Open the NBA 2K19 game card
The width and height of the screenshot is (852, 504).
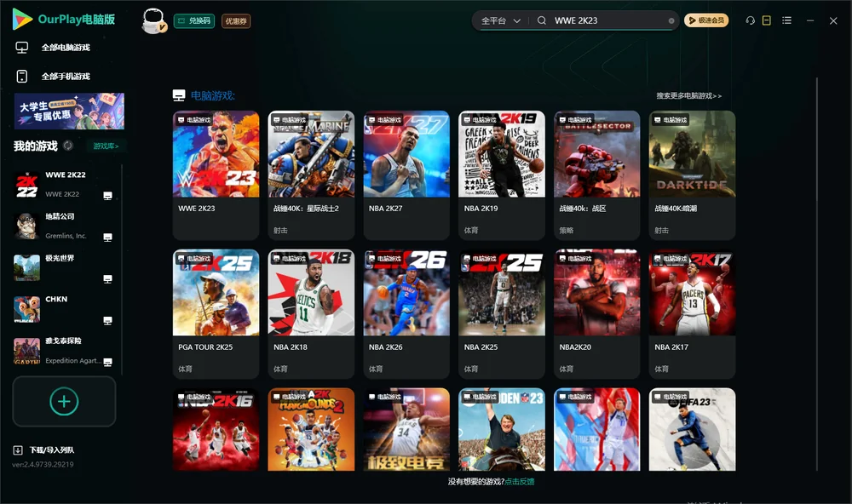(502, 175)
